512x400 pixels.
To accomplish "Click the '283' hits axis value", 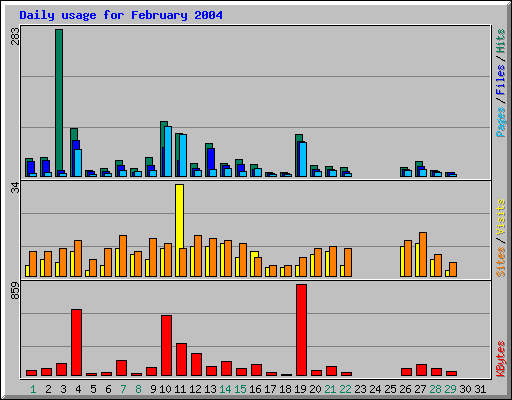I will (15, 36).
